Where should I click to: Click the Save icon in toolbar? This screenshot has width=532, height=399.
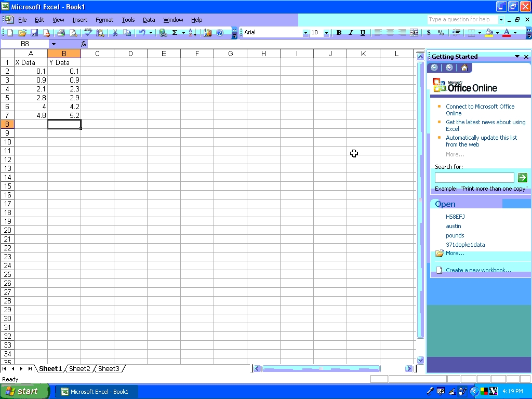34,33
